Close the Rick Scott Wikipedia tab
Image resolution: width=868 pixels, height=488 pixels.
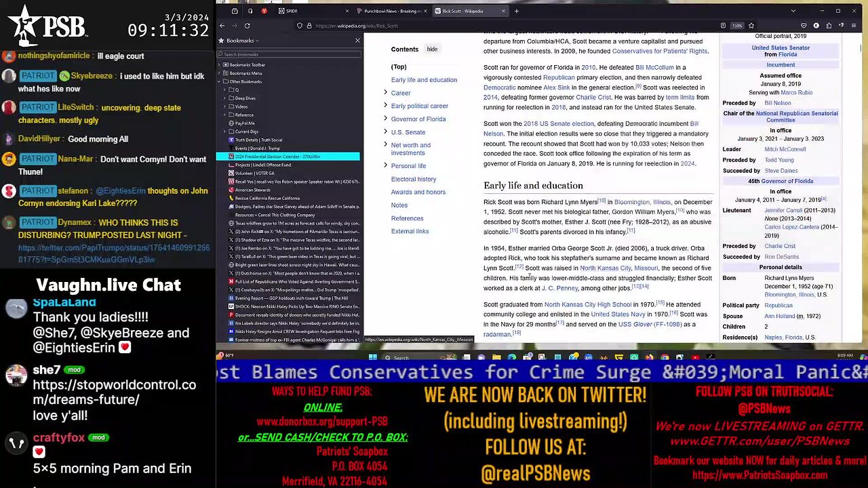click(x=503, y=11)
